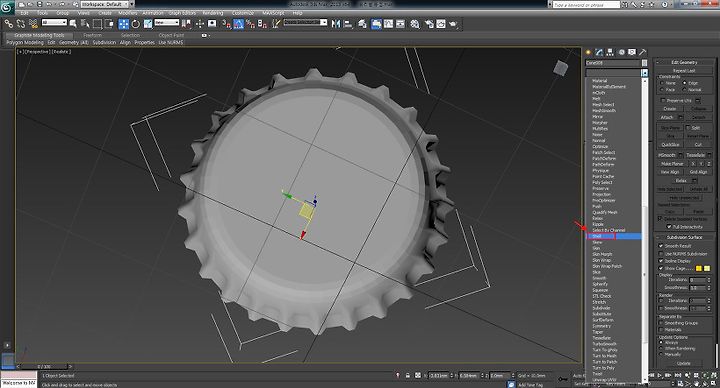Collapse the Subdivision Surface rollout
The image size is (720, 388).
(x=684, y=237)
